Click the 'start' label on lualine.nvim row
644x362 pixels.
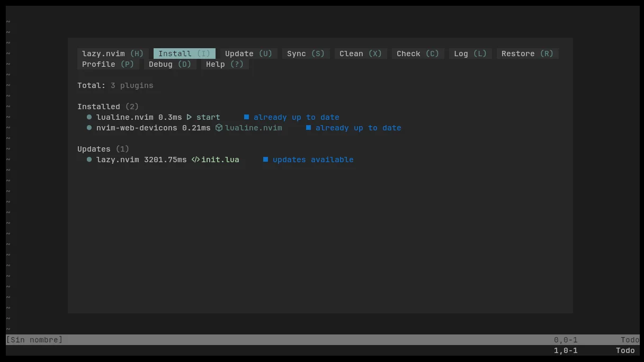tap(208, 117)
